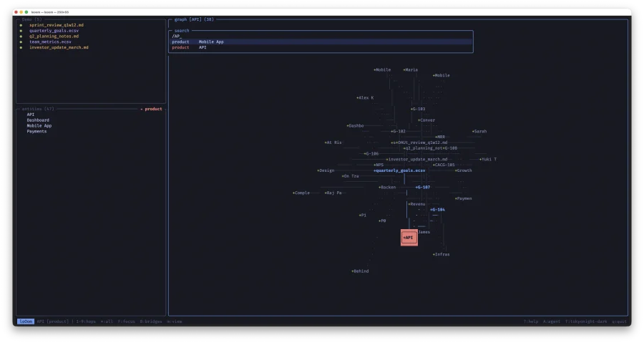
Task: Select the Yuki T graph node
Action: coord(488,159)
